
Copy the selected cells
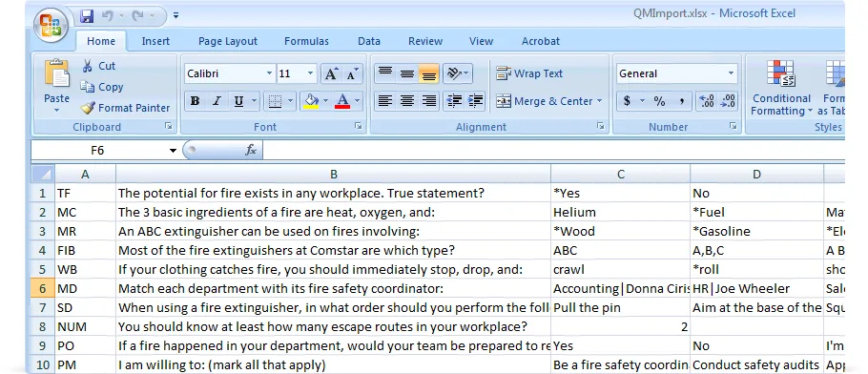coord(102,87)
